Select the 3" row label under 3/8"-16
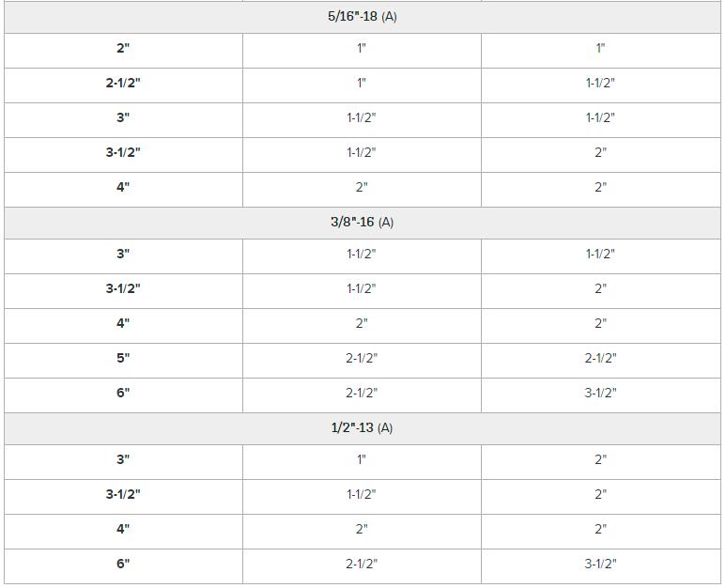The height and width of the screenshot is (588, 726). click(x=123, y=255)
